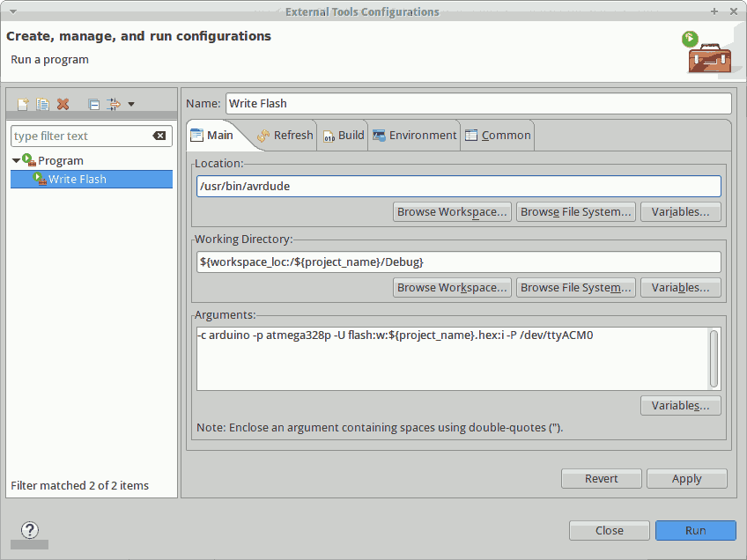
Task: Open the Common tab
Action: click(x=498, y=135)
